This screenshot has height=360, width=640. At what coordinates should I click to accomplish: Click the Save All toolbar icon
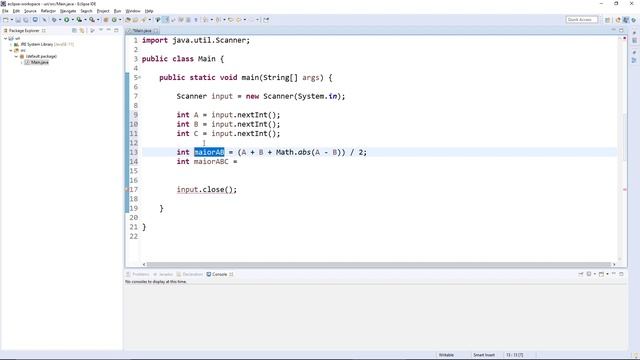[26, 20]
